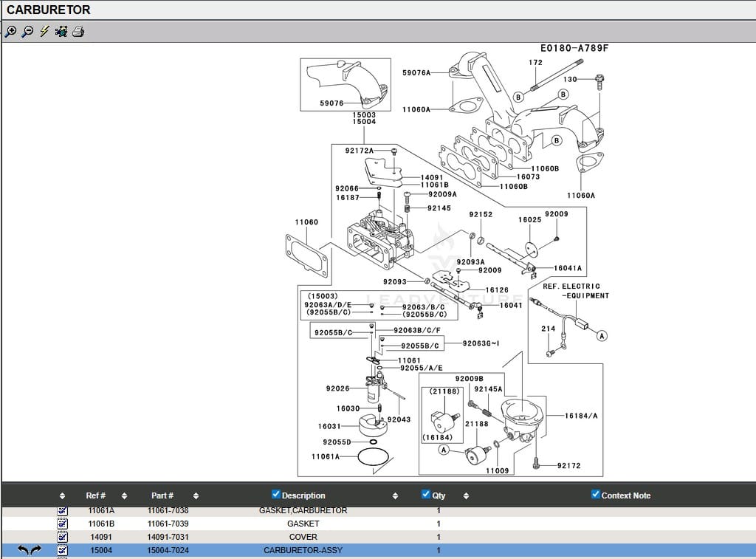Click the Ref # column header
Screen dimensions: 756x559
click(96, 495)
